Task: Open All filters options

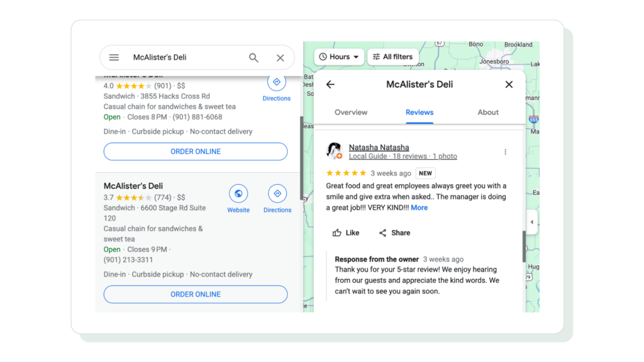Action: (x=392, y=57)
